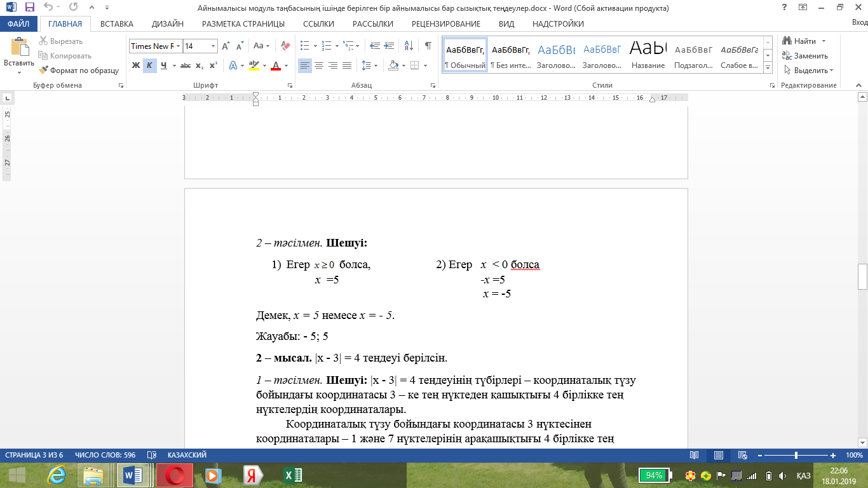The image size is (868, 488).
Task: Click Вход to sign in
Action: pos(859,24)
